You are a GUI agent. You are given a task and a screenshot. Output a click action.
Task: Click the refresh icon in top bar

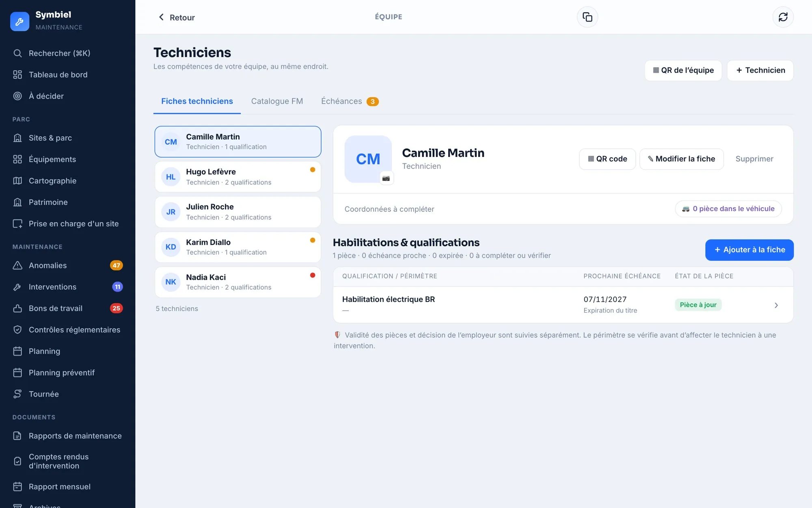[x=783, y=17]
